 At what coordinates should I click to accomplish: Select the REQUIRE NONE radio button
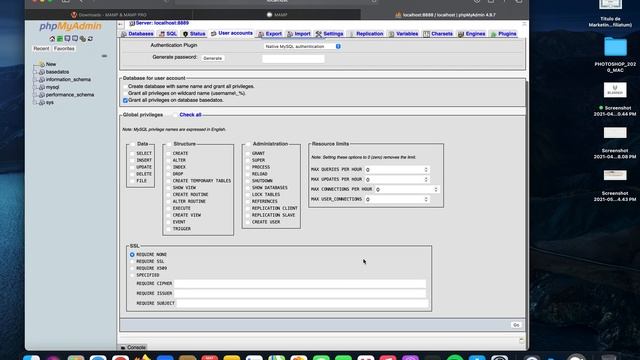pyautogui.click(x=132, y=255)
